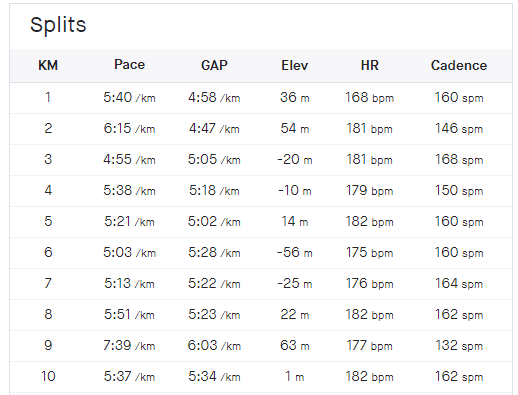This screenshot has height=395, width=518.
Task: Click the Splits section title
Action: pos(58,25)
